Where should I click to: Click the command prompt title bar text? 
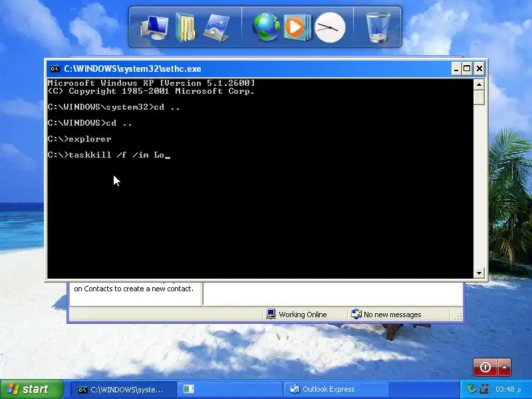(x=132, y=69)
